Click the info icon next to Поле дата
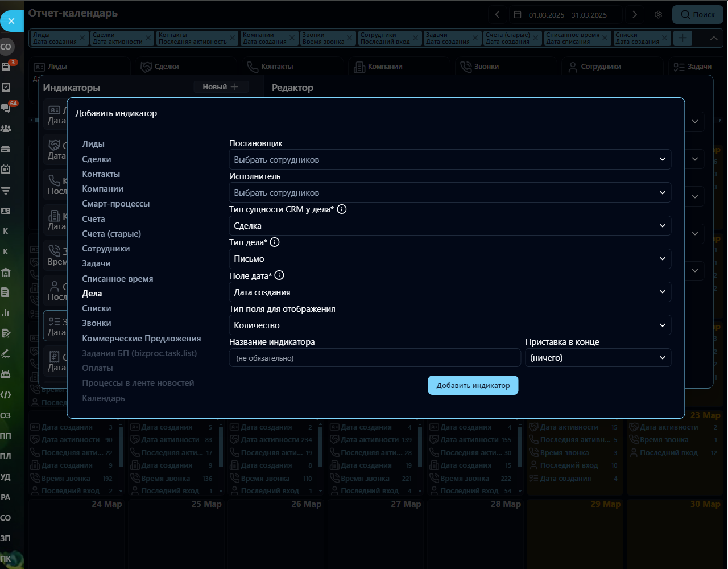The image size is (728, 569). pos(279,275)
